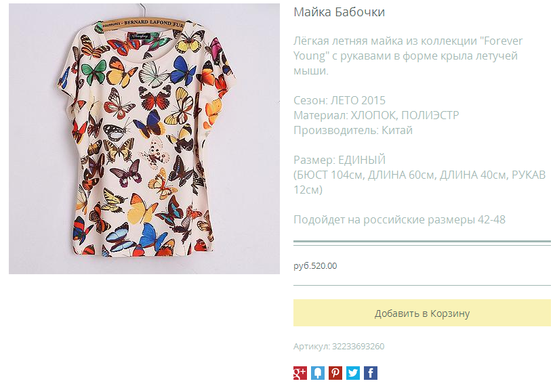Click the 'Майка Бабочки' product title

click(339, 12)
